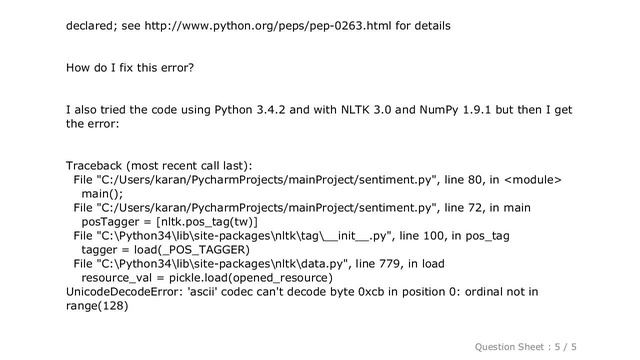Click the "How do I fix this error?" text

[130, 68]
